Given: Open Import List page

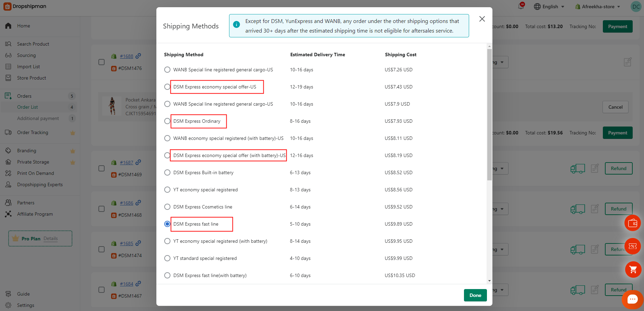Looking at the screenshot, I should point(28,67).
